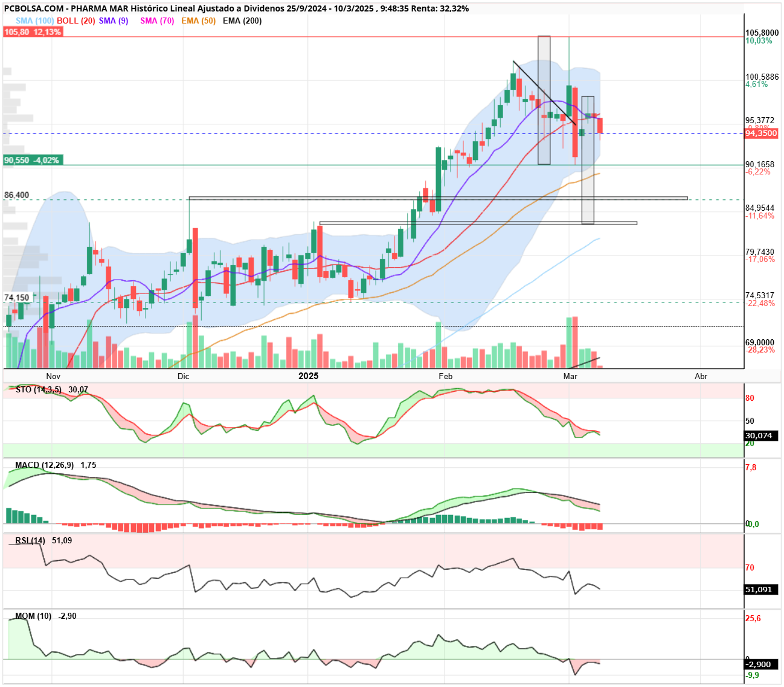
Task: Click the 2025 year marker on time axis
Action: coord(309,376)
